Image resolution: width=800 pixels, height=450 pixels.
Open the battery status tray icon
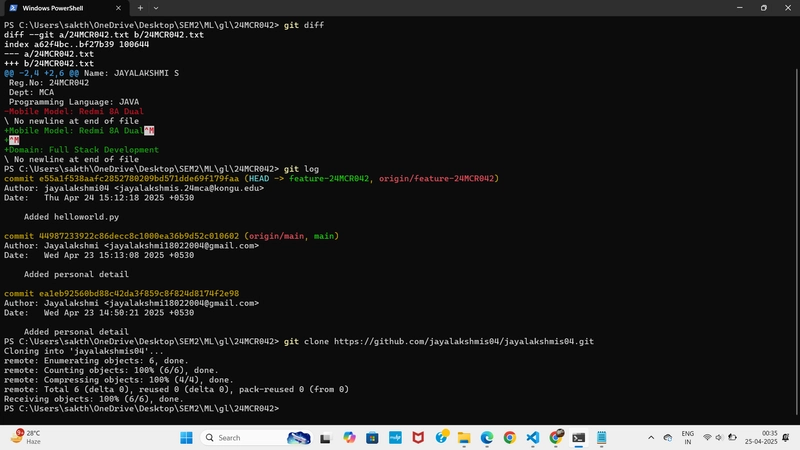pos(732,438)
